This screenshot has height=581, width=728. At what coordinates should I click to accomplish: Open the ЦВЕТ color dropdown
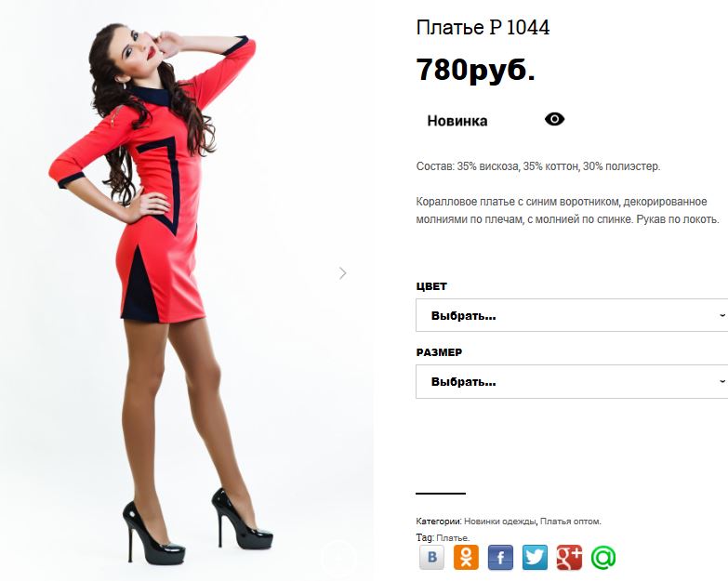click(x=572, y=315)
